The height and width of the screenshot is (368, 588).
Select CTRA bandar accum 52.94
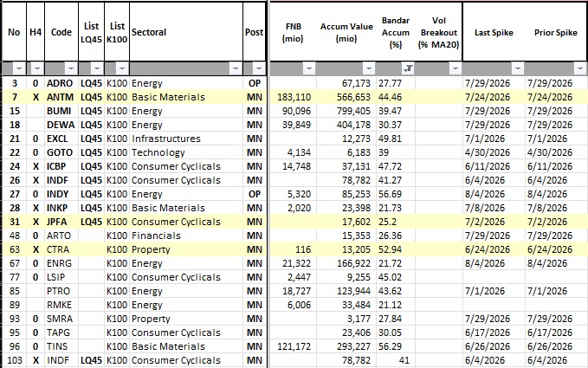(x=396, y=250)
